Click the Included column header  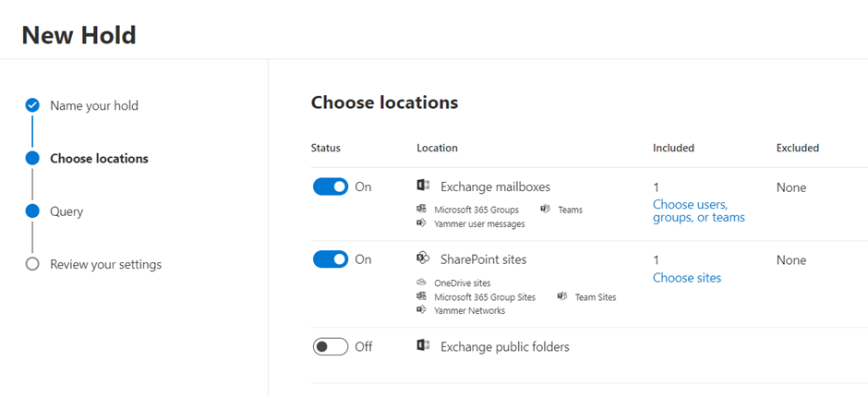click(673, 148)
